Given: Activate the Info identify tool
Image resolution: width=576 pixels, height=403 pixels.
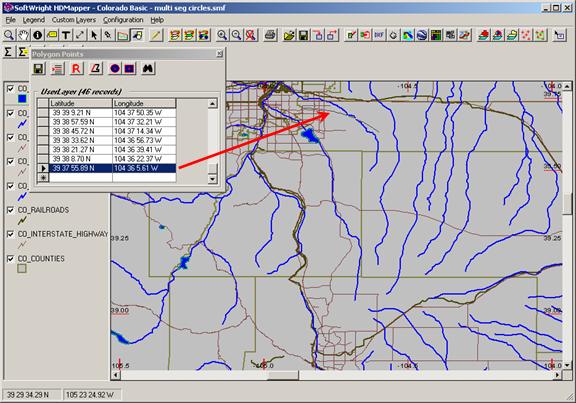Looking at the screenshot, I should click(x=37, y=35).
